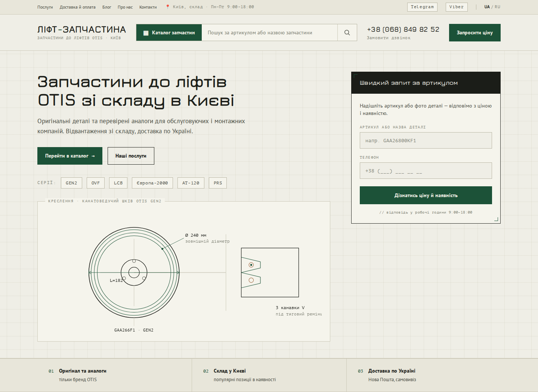Click the main hero headline text
Viewport: 538px width, 392px height.
tap(136, 91)
